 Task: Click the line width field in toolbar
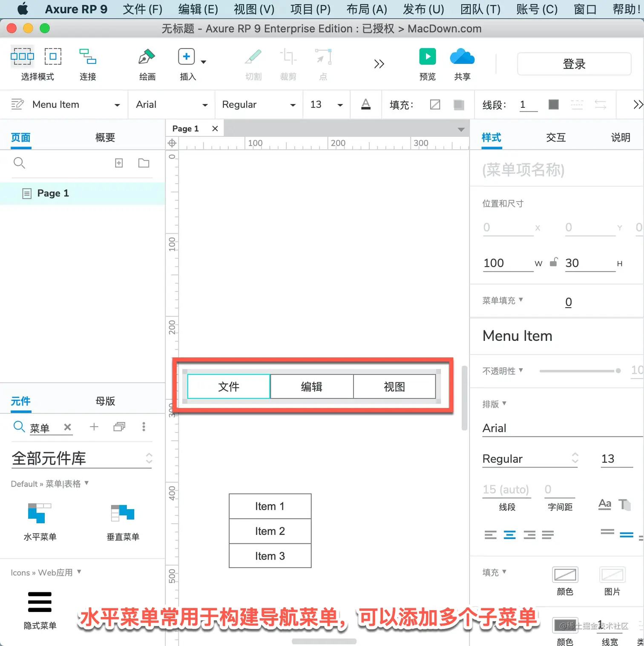pyautogui.click(x=528, y=105)
